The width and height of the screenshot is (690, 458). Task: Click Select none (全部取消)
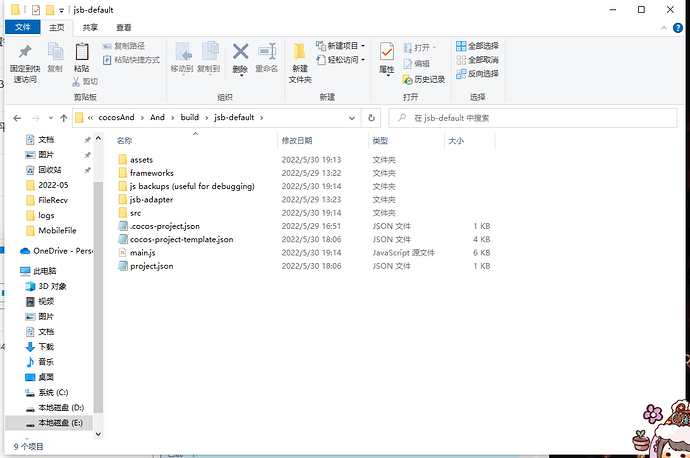pyautogui.click(x=477, y=60)
